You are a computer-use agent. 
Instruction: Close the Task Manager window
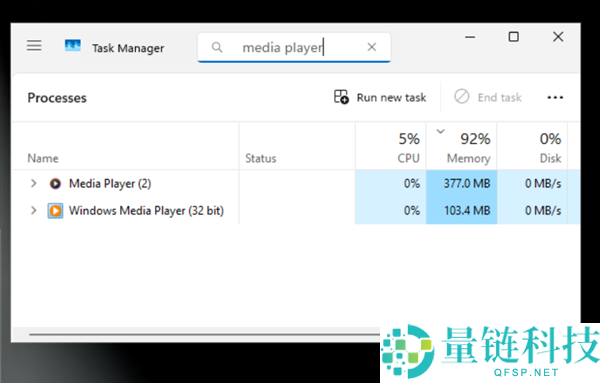click(558, 37)
